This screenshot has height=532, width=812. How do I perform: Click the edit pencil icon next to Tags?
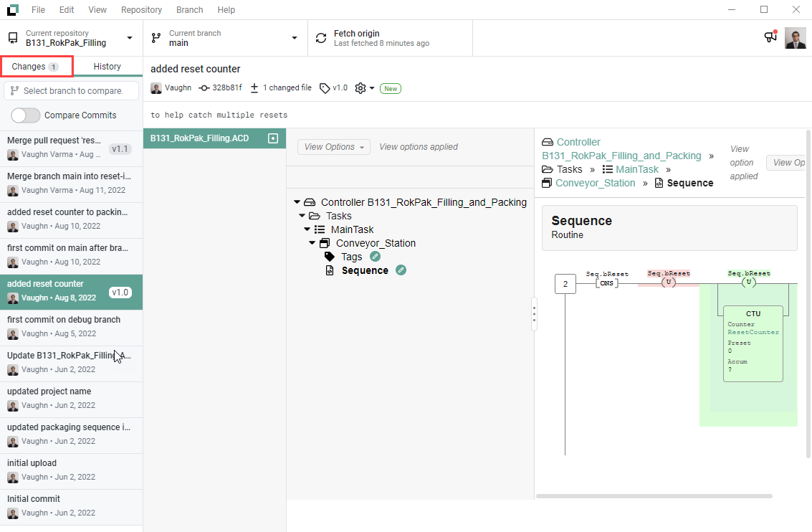375,257
